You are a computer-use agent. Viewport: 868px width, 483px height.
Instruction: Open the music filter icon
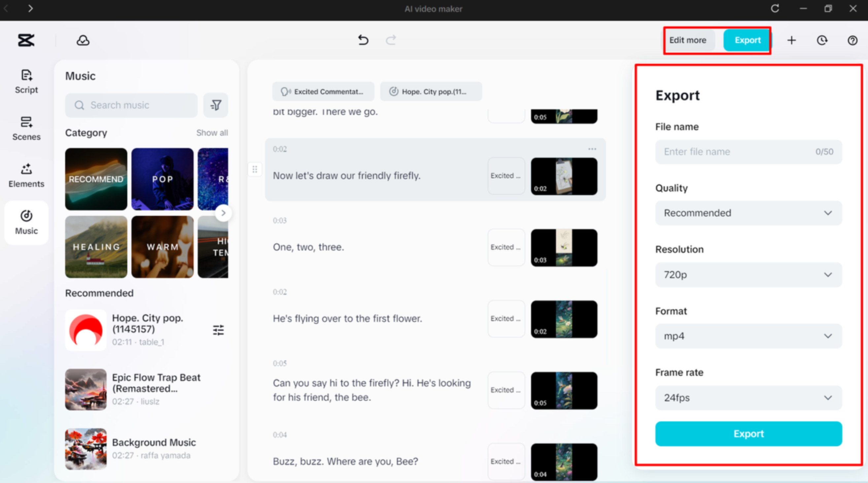(x=216, y=105)
